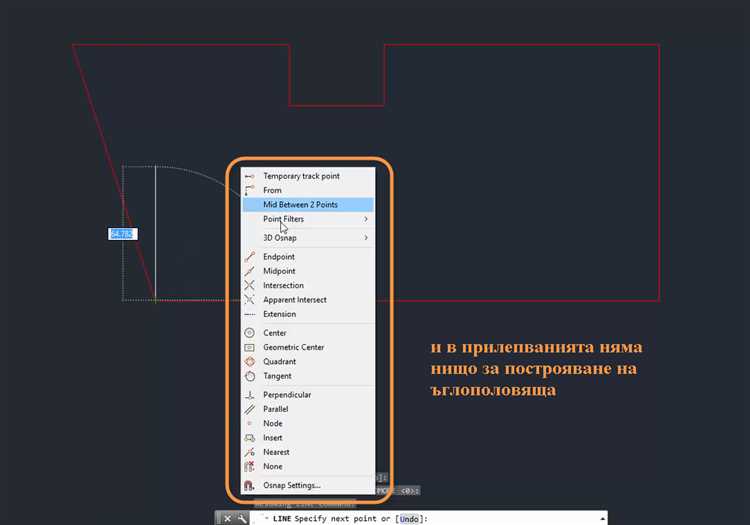This screenshot has height=525, width=750.
Task: Click the Tangent snap icon
Action: tap(249, 376)
